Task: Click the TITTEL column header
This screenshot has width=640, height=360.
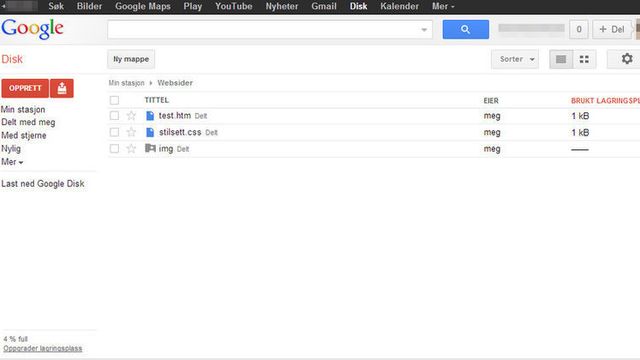Action: click(157, 100)
